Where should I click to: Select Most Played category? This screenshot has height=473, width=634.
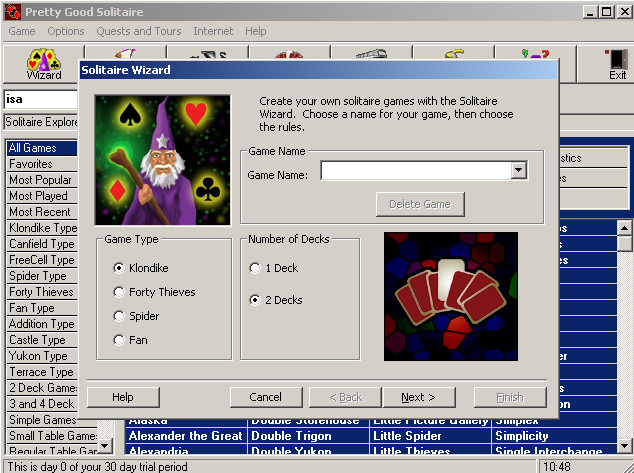click(42, 196)
